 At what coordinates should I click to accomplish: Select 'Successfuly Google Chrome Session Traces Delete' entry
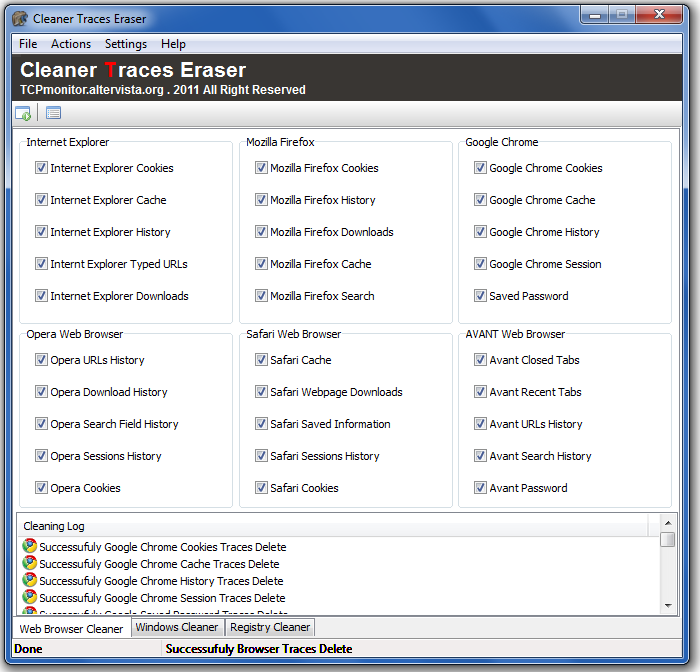point(162,597)
